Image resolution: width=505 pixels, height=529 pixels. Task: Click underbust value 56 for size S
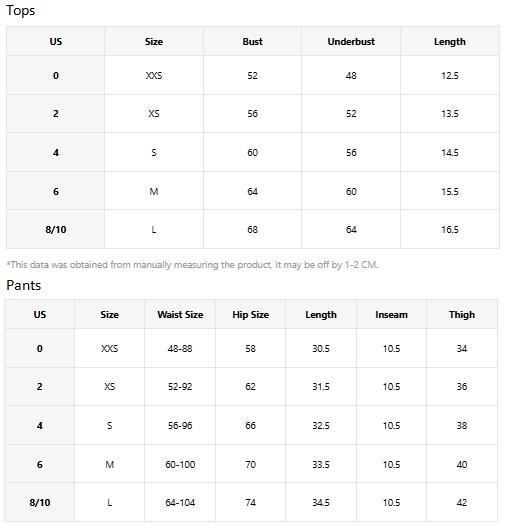pyautogui.click(x=351, y=152)
